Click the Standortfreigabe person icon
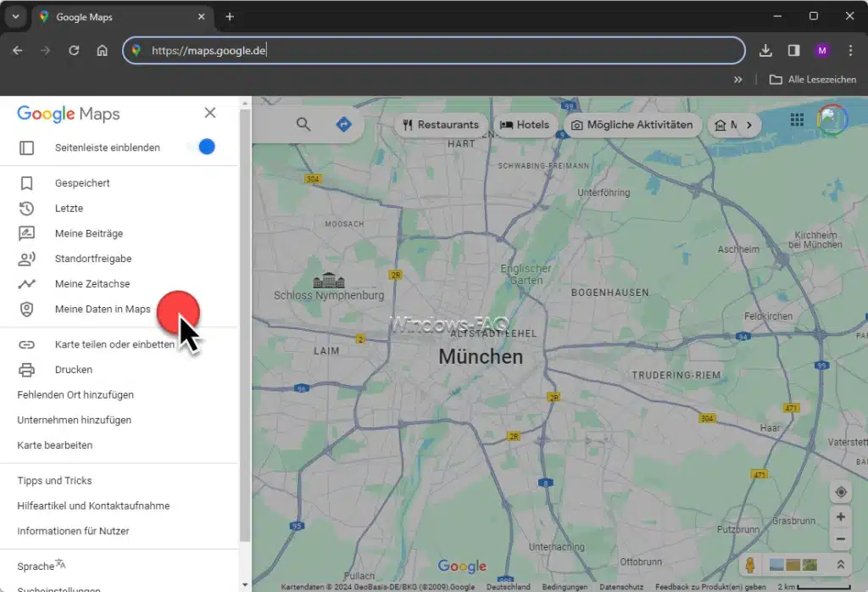Image resolution: width=868 pixels, height=592 pixels. coord(26,259)
